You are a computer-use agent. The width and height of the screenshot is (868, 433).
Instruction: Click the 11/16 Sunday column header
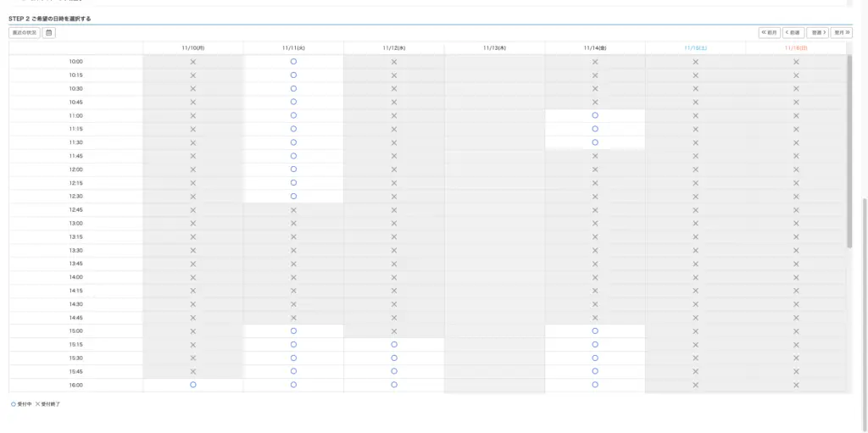pyautogui.click(x=795, y=48)
